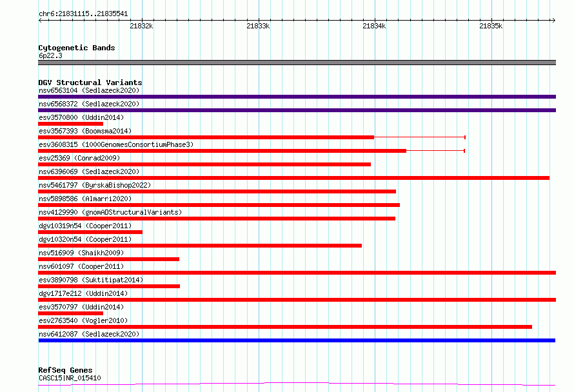
Task: Click the right arrow of the chromosome ruler
Action: tap(553, 20)
